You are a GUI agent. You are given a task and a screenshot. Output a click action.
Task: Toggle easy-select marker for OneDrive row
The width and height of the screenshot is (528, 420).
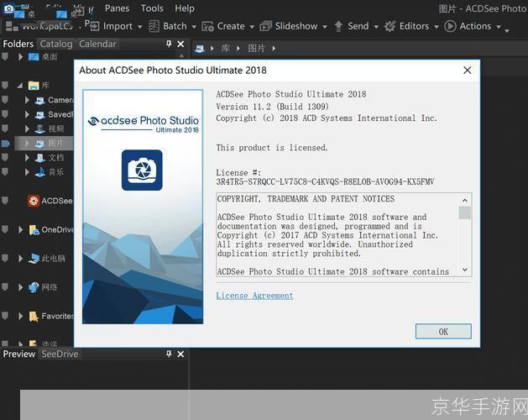click(5, 229)
